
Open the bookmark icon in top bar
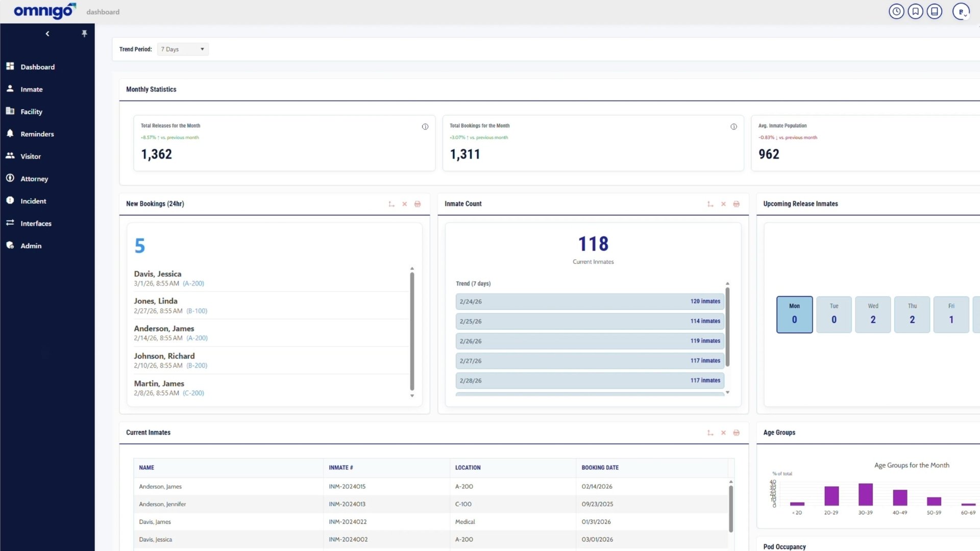(916, 11)
